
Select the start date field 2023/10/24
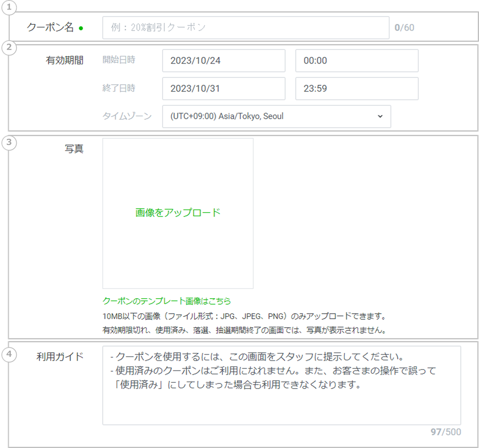[x=224, y=61]
